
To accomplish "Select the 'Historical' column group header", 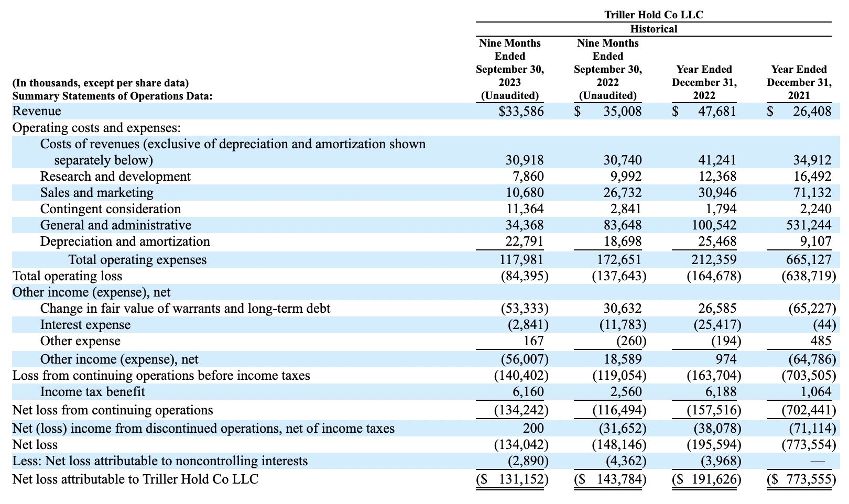I will point(654,29).
